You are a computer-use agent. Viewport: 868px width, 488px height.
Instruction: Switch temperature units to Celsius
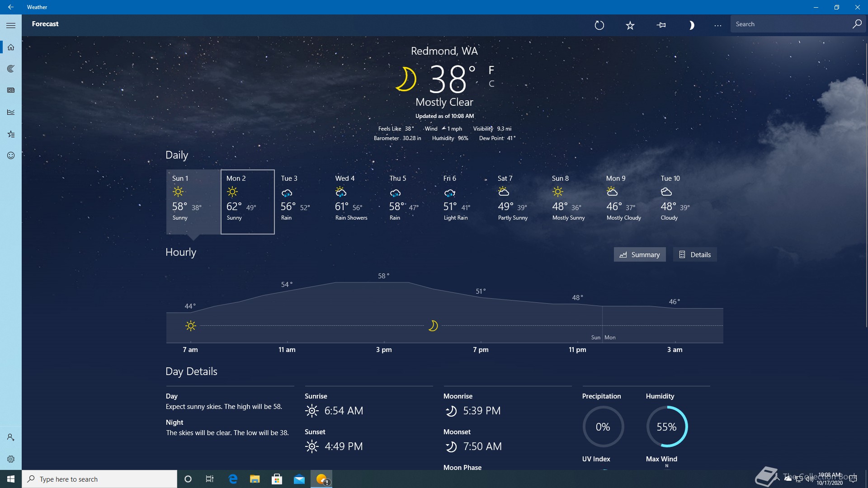[491, 84]
